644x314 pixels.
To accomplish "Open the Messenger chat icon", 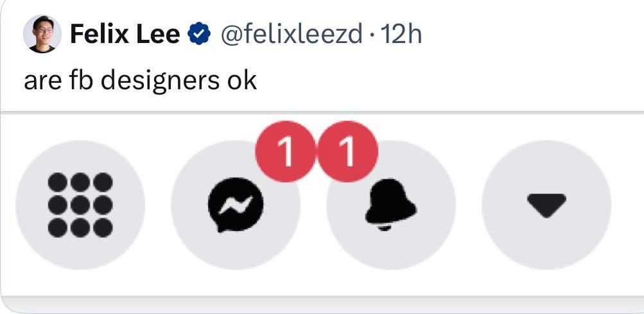I will coord(236,205).
